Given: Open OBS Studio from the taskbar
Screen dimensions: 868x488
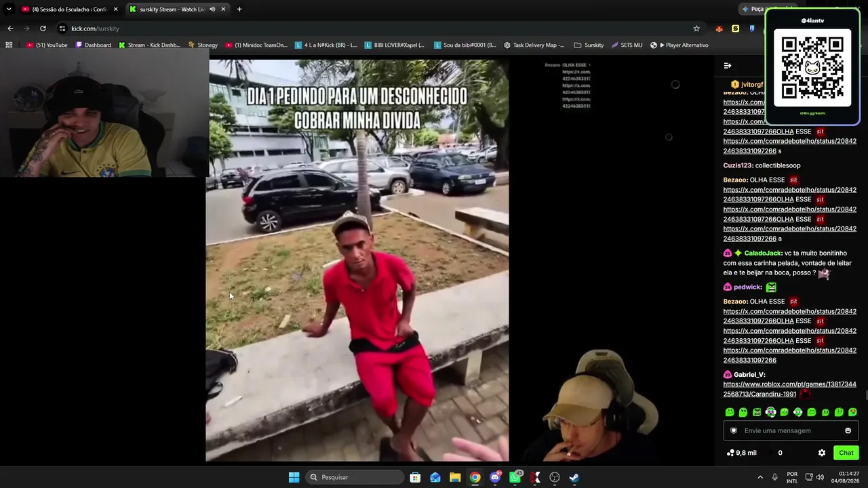Looking at the screenshot, I should 555,477.
